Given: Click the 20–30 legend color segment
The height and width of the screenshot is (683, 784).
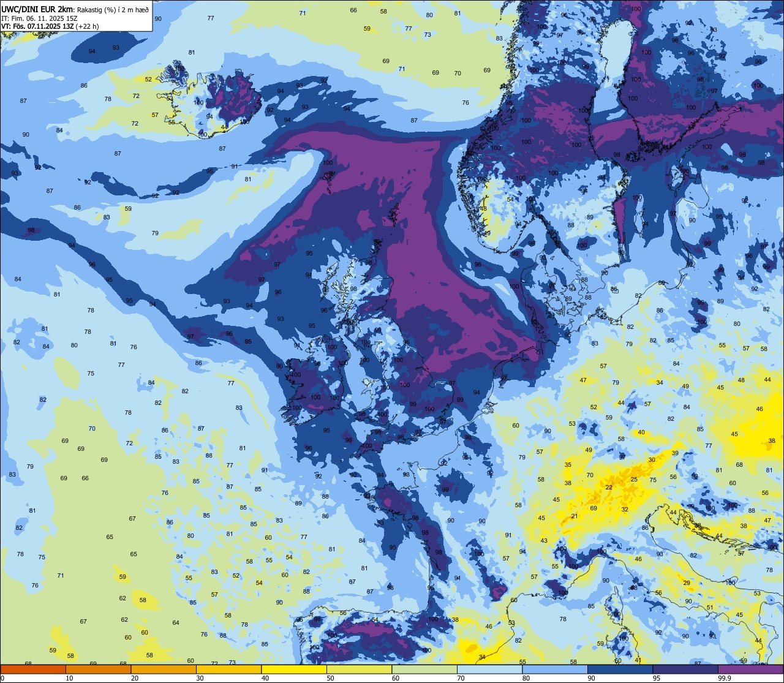Looking at the screenshot, I should click(164, 669).
